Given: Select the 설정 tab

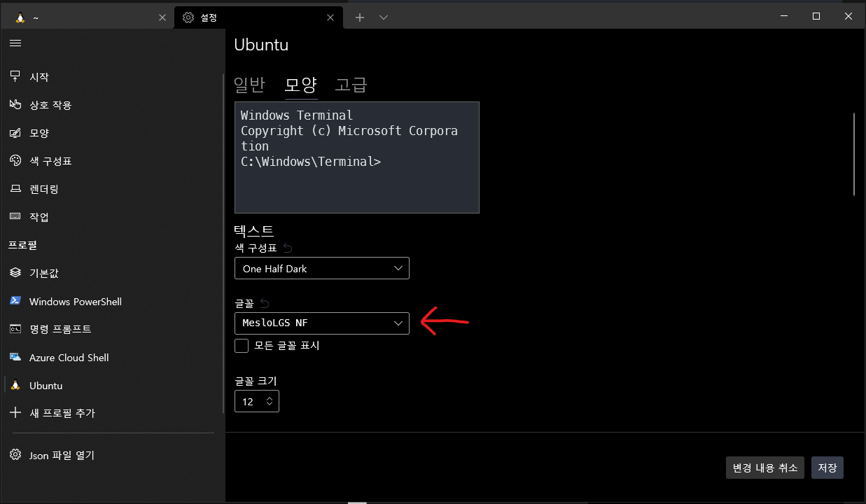Looking at the screenshot, I should point(258,17).
